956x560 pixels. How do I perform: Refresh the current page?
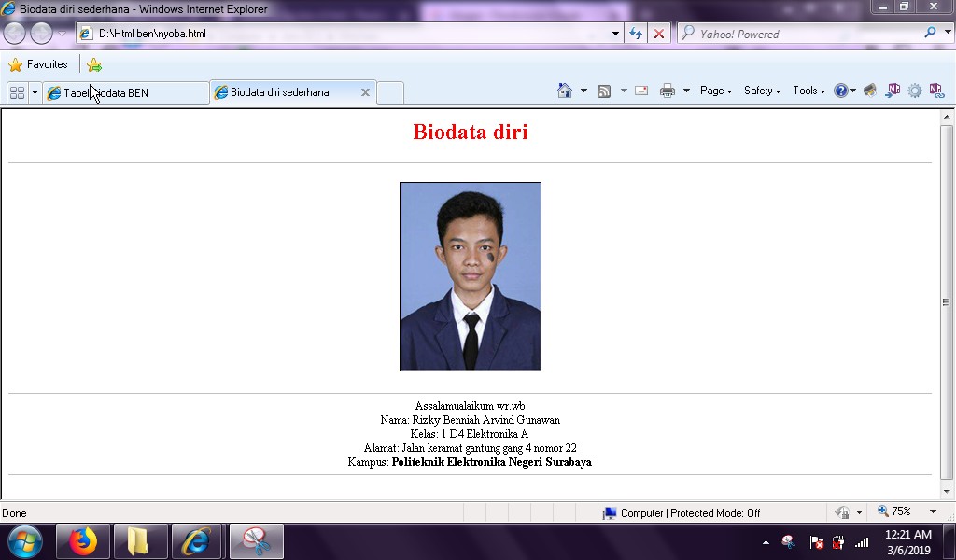[x=635, y=32]
